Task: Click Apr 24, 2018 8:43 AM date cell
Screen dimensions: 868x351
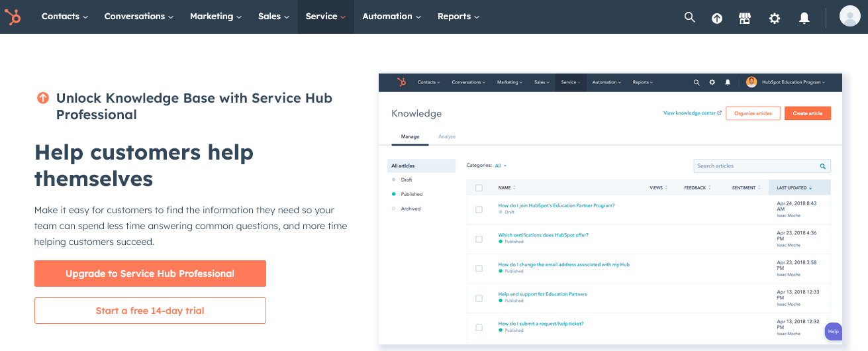Action: tap(796, 207)
